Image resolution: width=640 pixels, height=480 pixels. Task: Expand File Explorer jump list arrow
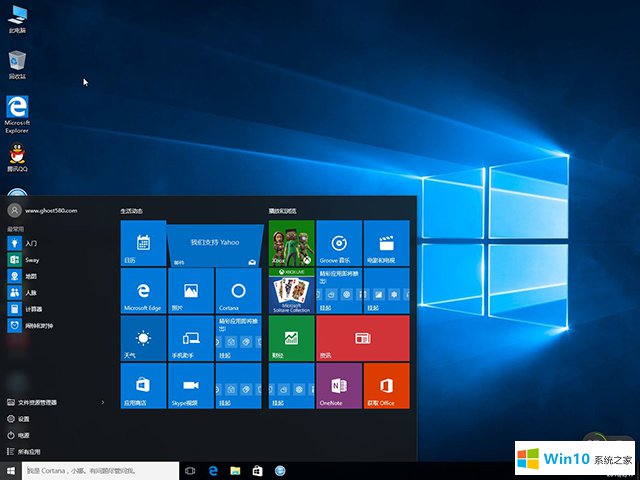tap(102, 402)
